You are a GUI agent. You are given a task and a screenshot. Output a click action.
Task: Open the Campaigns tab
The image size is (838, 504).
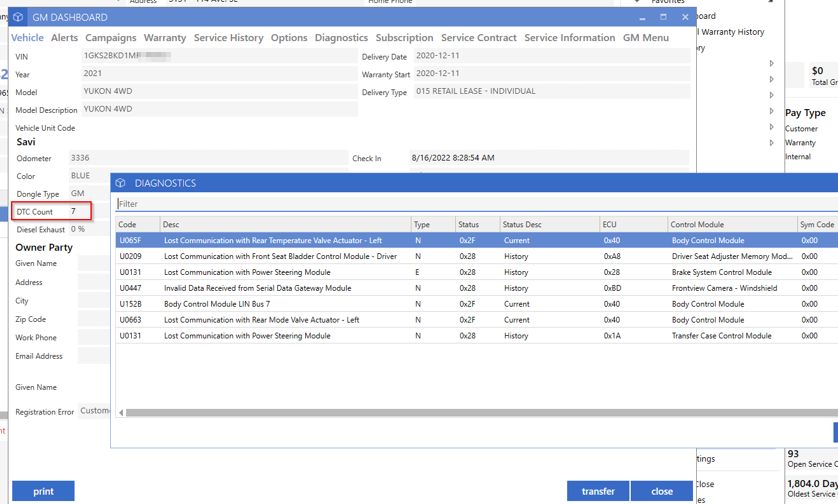[111, 37]
